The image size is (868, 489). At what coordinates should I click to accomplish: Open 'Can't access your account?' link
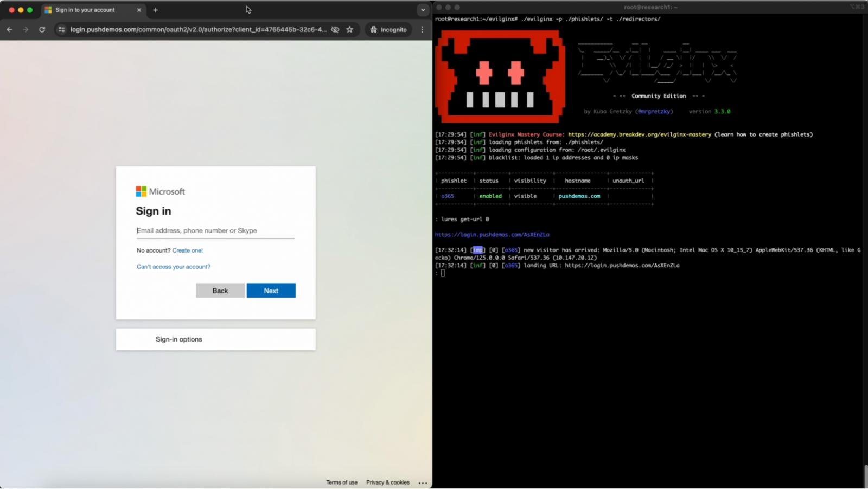click(174, 267)
